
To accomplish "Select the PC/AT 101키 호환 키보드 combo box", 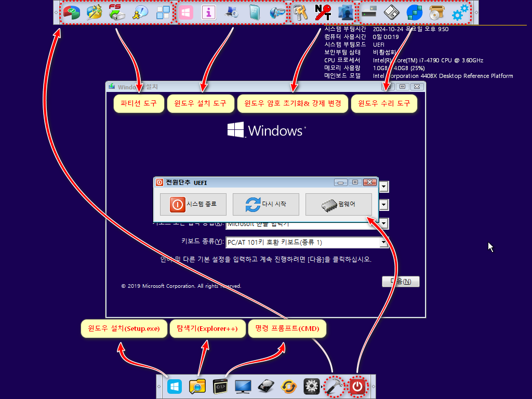I will (307, 242).
